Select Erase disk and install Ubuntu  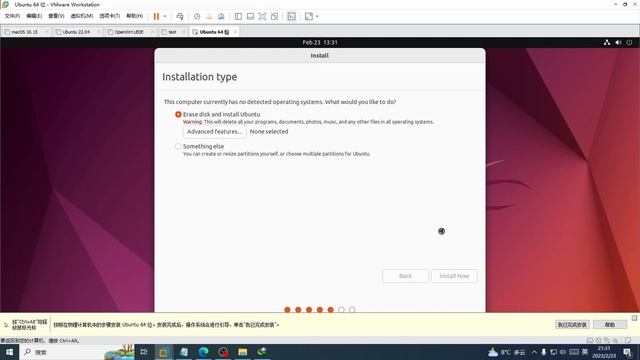178,114
